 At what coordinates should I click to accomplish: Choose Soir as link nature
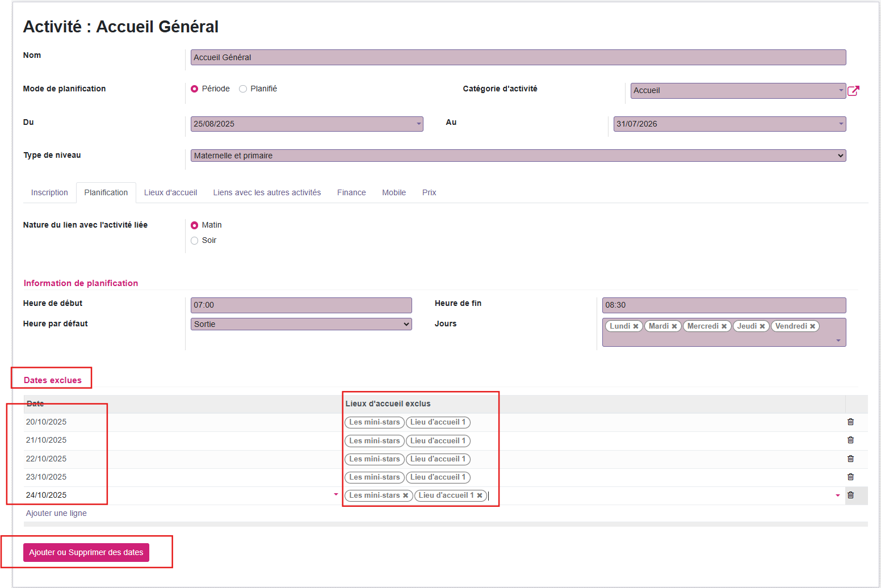coord(195,241)
